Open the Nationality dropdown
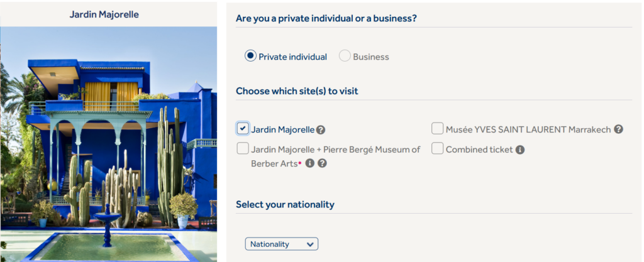 click(x=281, y=244)
